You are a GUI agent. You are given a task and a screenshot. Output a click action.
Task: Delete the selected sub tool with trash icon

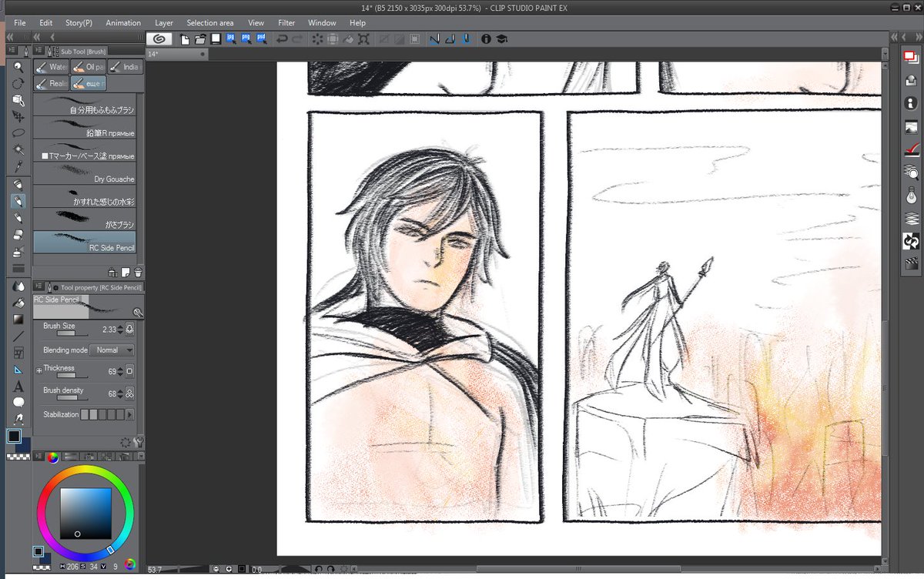click(138, 272)
